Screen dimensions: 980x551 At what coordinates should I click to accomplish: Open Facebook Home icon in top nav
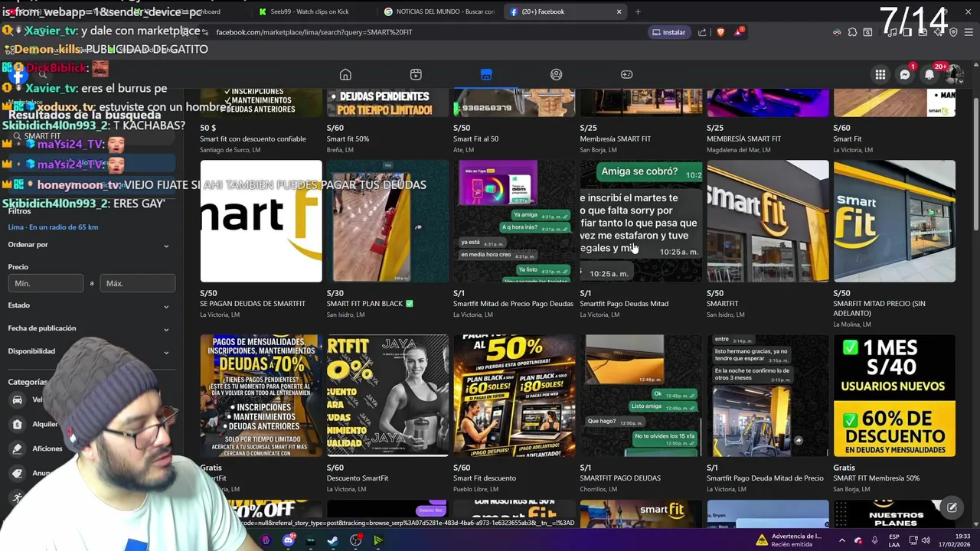(345, 74)
